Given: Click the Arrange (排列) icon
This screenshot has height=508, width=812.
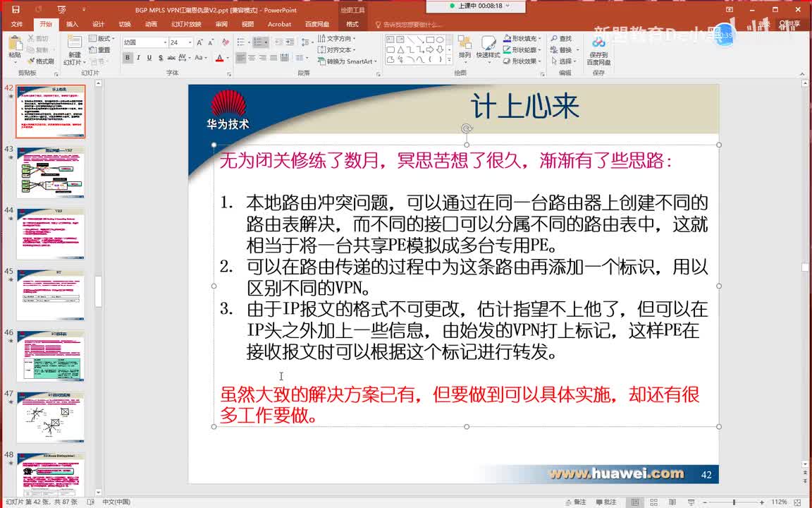Looking at the screenshot, I should [465, 48].
